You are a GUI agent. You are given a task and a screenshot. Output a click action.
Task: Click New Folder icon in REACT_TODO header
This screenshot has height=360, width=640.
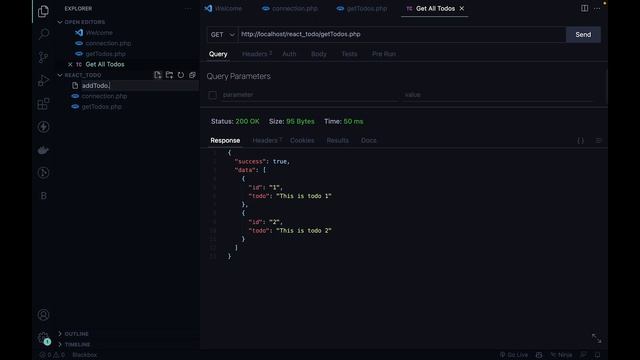tap(169, 75)
